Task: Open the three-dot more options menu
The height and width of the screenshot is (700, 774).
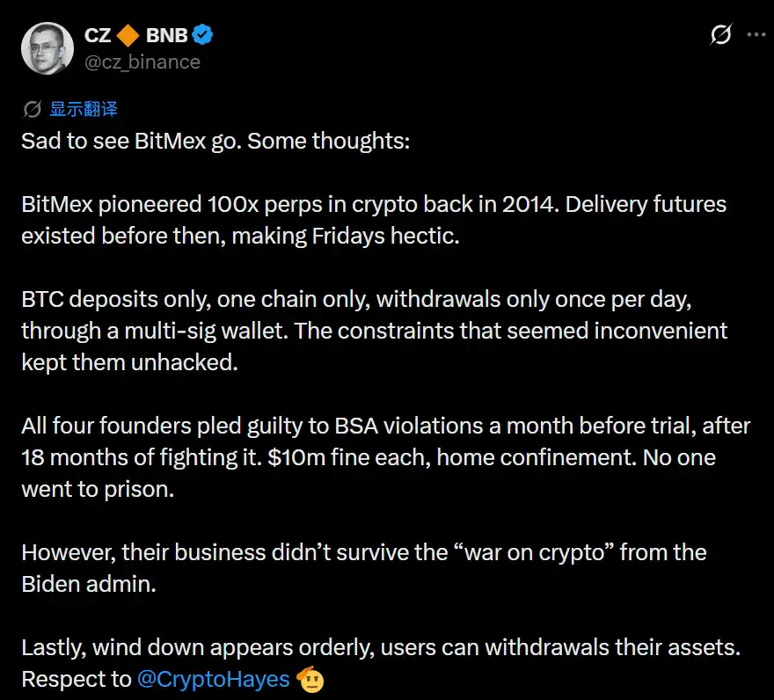Action: [x=756, y=34]
